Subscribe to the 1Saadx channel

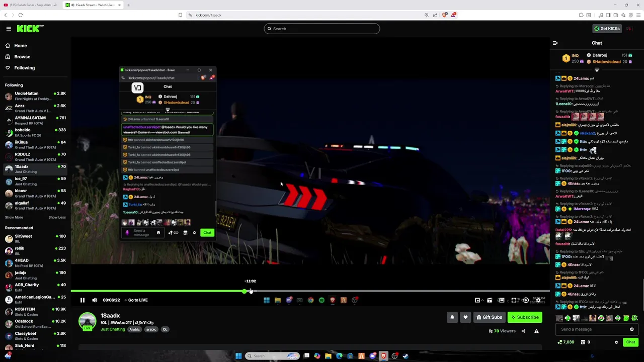click(x=525, y=317)
